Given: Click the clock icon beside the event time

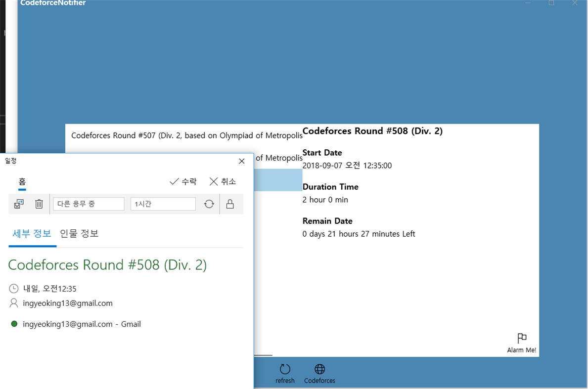Looking at the screenshot, I should (x=12, y=288).
